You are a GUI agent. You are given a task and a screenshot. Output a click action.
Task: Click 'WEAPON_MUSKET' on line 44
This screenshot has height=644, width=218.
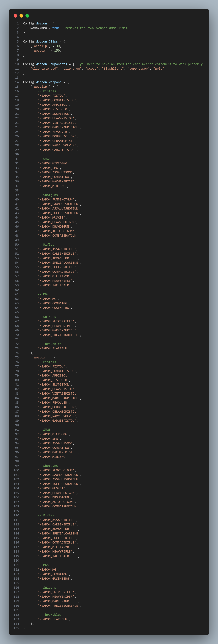click(x=51, y=217)
